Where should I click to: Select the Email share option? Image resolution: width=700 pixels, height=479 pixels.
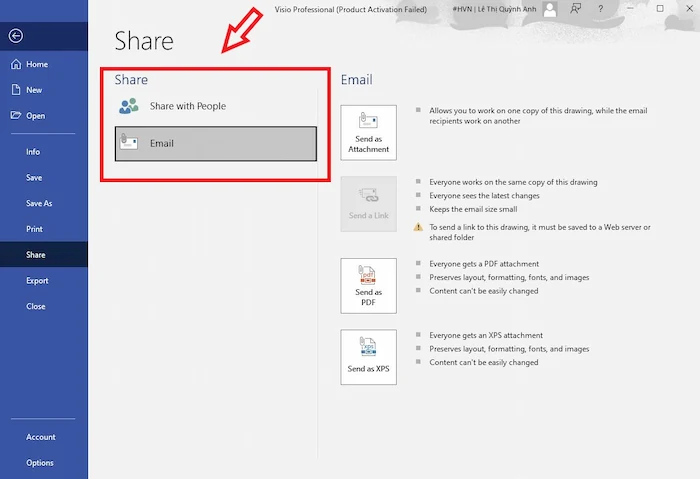[x=216, y=144]
